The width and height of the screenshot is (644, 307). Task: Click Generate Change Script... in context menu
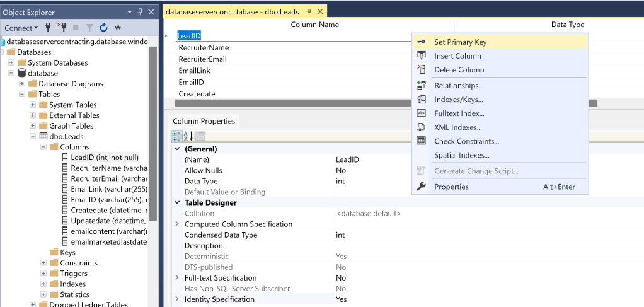click(x=500, y=171)
